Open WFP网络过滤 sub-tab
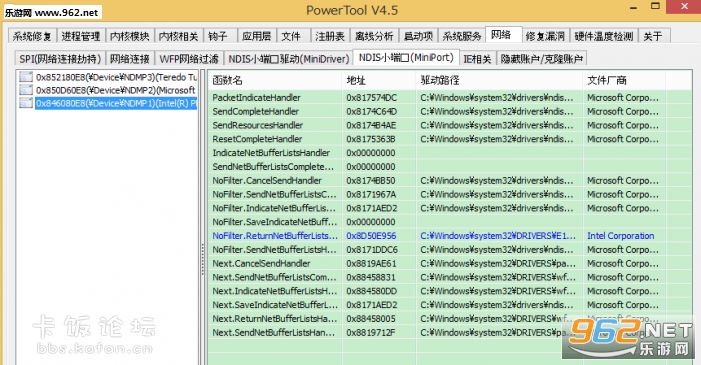 (189, 59)
